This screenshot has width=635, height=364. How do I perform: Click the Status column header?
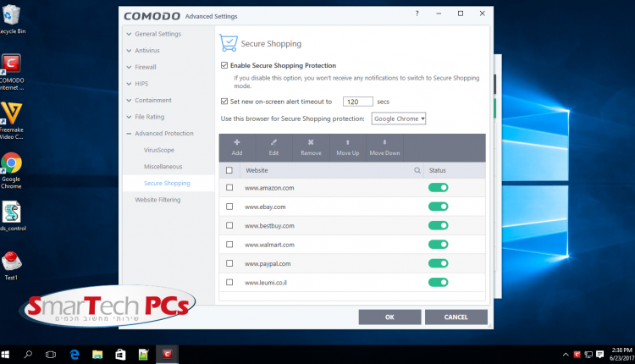438,170
